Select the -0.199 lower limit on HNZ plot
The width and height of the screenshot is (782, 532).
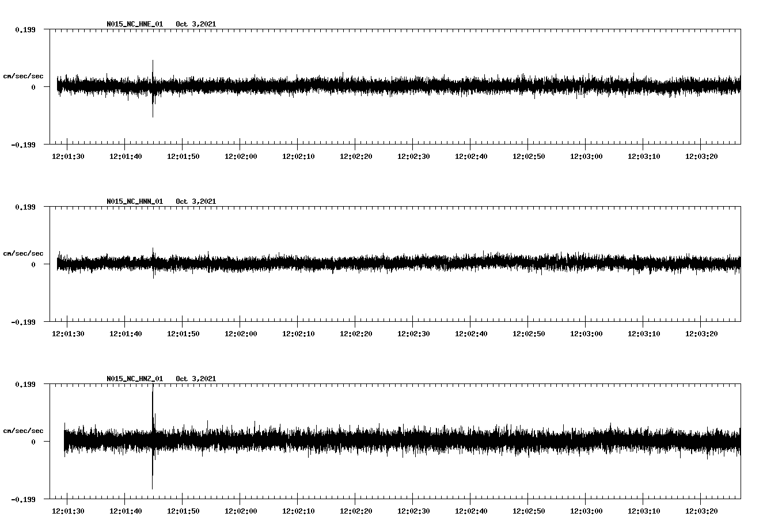(23, 499)
